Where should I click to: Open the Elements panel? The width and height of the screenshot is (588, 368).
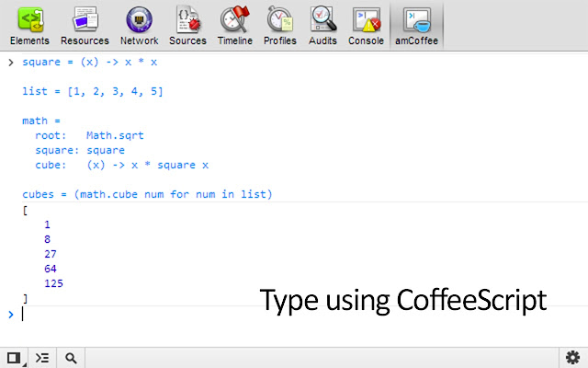point(29,26)
